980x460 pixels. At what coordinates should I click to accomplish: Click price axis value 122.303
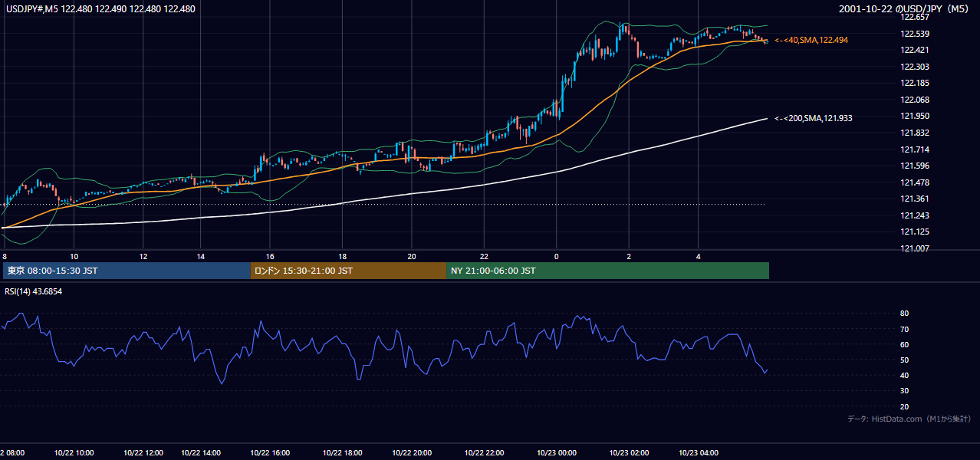point(914,67)
